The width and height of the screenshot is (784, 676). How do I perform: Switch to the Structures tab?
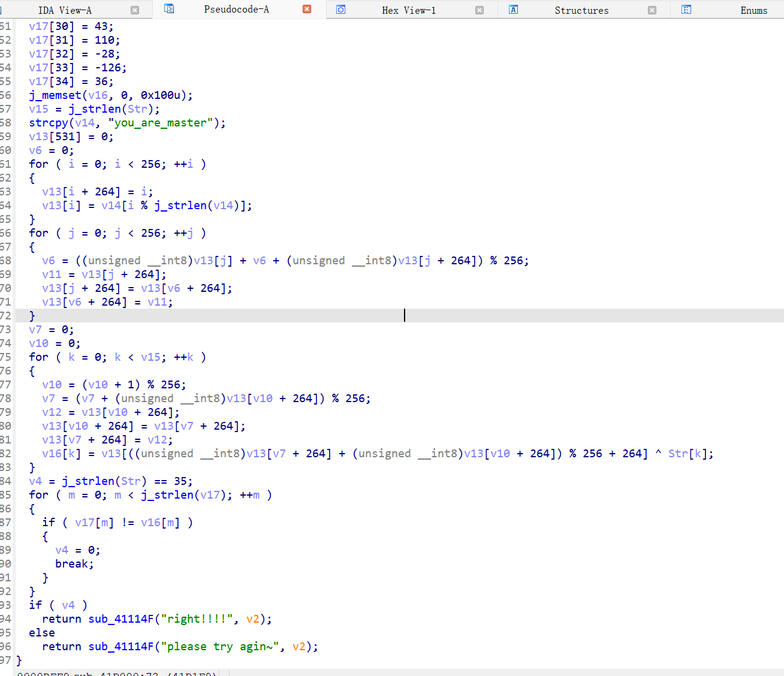(x=581, y=10)
